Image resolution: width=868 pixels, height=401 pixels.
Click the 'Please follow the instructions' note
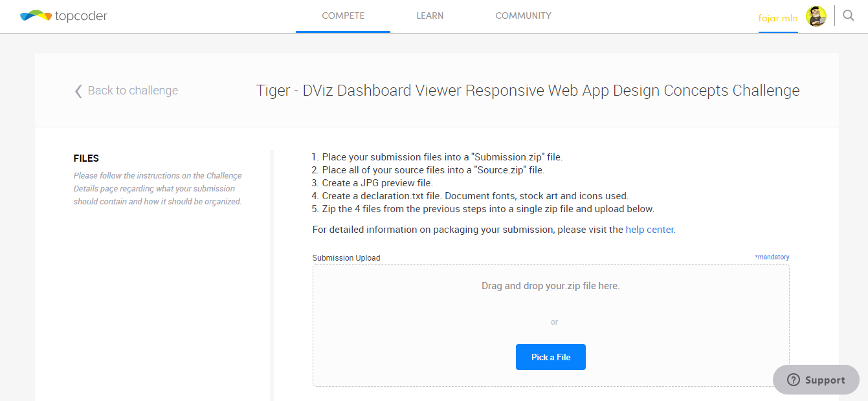[x=158, y=188]
